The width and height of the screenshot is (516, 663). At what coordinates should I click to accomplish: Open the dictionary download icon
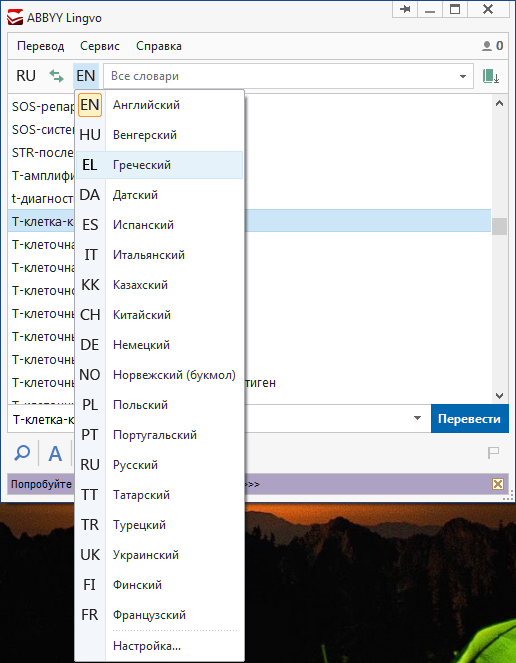click(x=491, y=76)
